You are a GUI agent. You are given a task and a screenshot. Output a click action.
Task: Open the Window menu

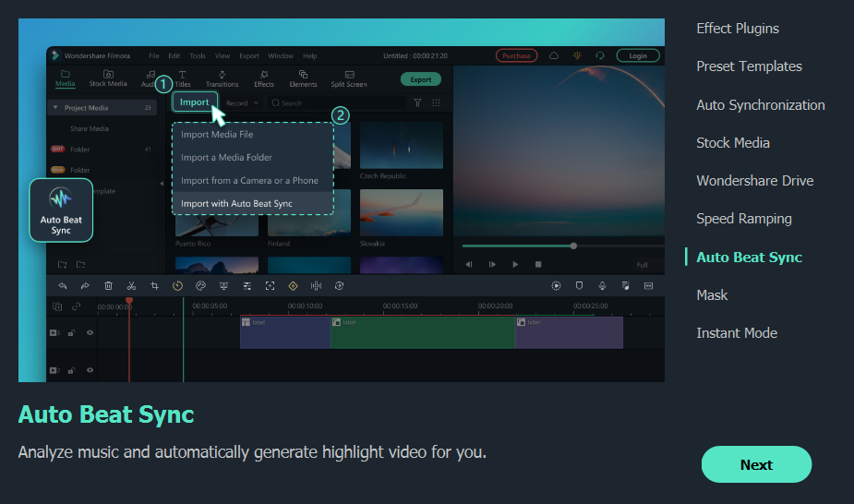pos(281,55)
